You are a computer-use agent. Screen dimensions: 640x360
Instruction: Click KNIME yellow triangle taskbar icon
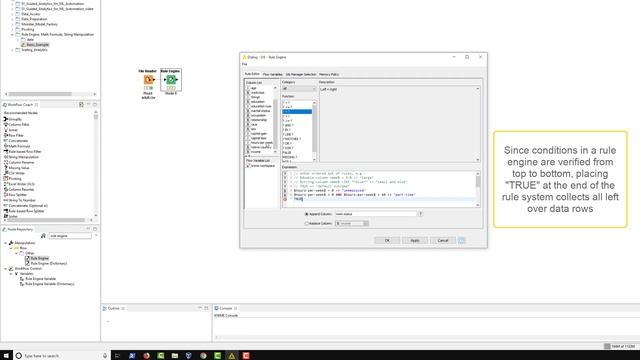(231, 356)
